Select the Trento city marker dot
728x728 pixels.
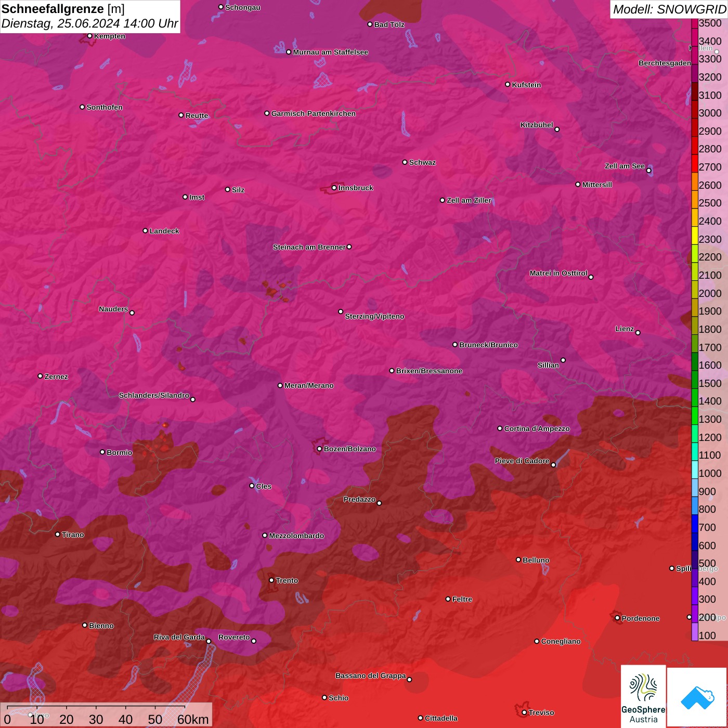(271, 580)
